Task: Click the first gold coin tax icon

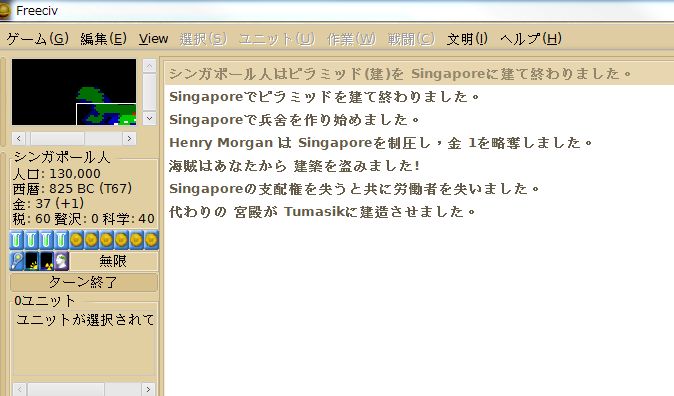Action: 77,240
